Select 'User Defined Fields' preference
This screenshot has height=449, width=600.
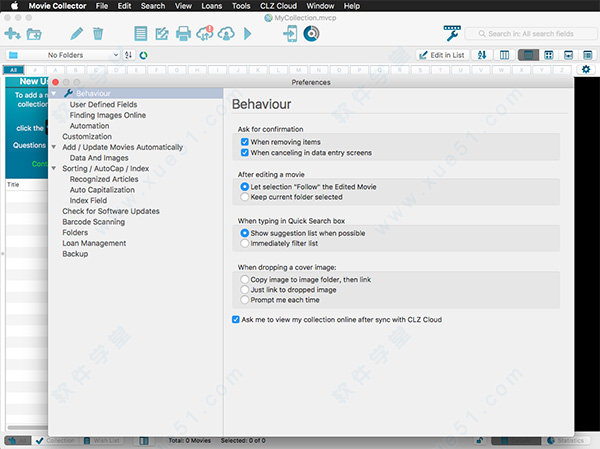click(x=103, y=104)
